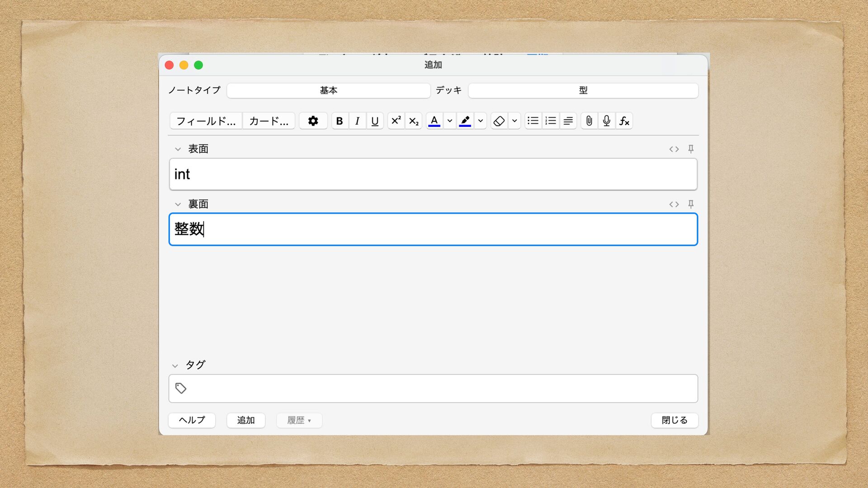Toggle bold formatting
Screen dimensions: 868x488
coord(340,121)
